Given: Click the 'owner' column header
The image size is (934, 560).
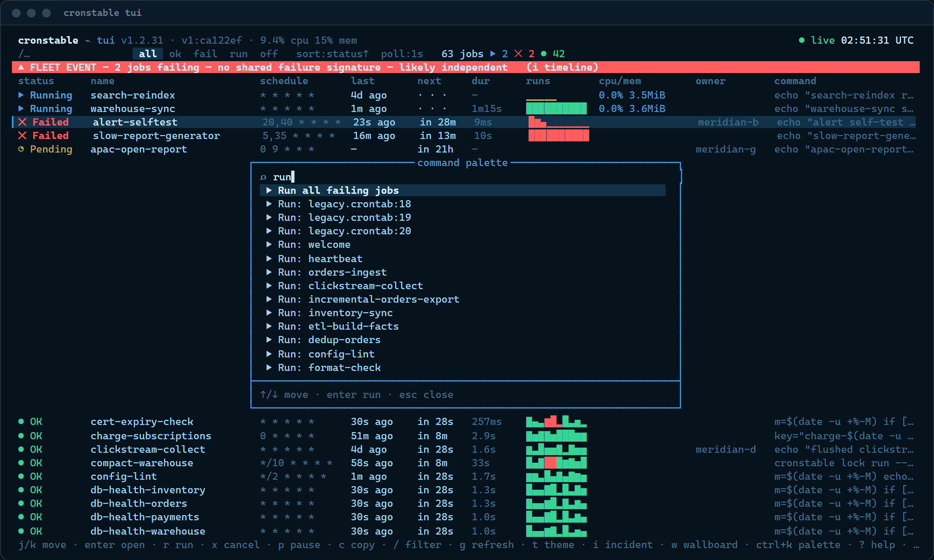Looking at the screenshot, I should (710, 81).
